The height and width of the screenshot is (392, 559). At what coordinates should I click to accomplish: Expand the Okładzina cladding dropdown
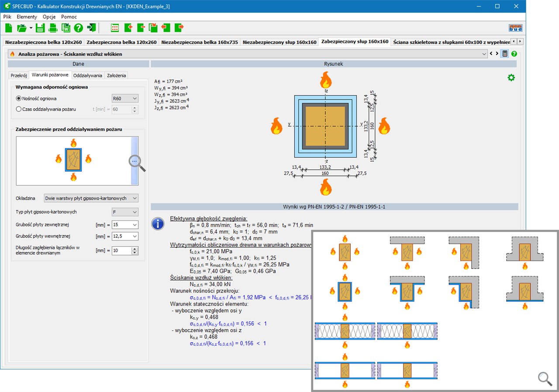coord(91,198)
